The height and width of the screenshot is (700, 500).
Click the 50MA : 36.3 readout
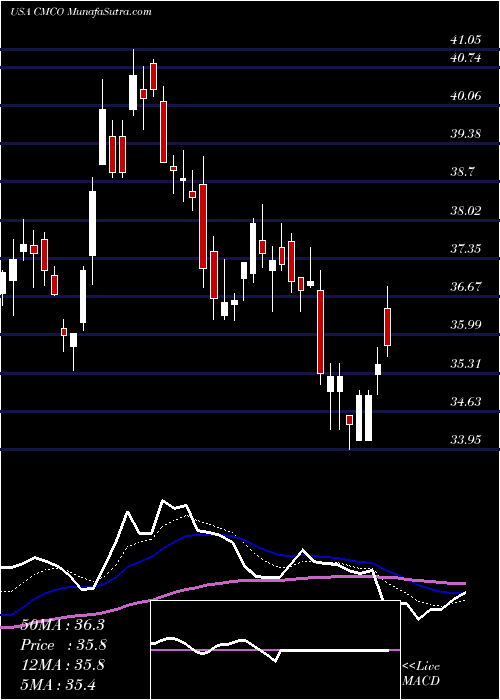63,625
